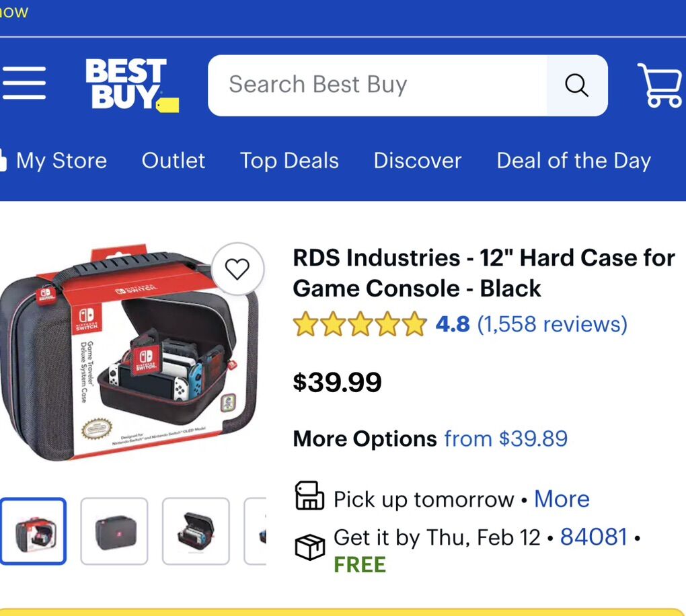Click the RDS Industries product title
The height and width of the screenshot is (616, 686).
point(484,273)
